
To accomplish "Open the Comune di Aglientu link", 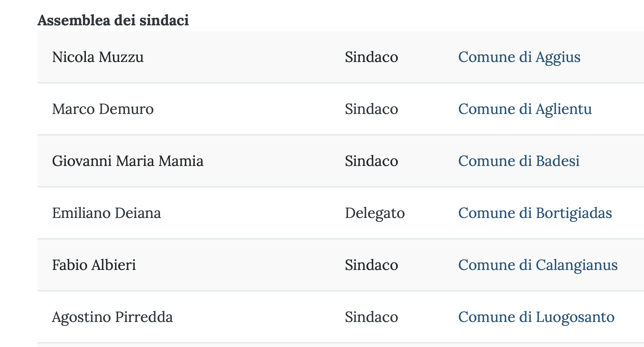I will click(x=525, y=109).
